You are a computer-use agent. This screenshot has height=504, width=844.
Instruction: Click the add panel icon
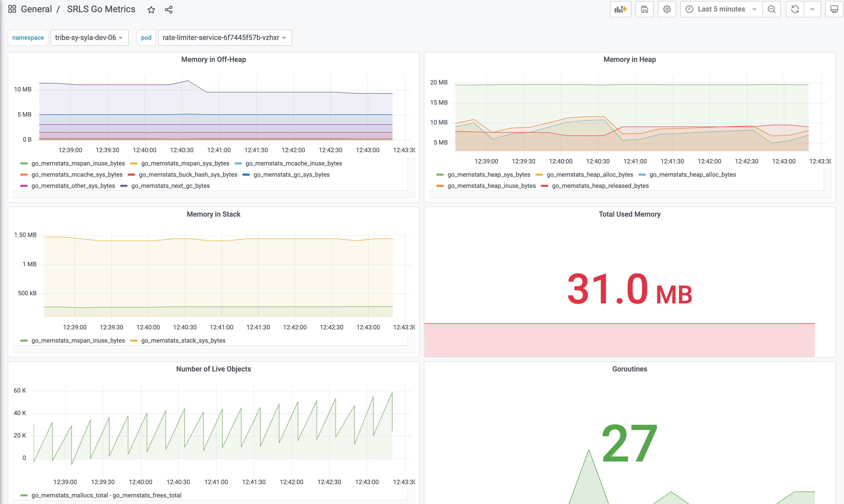(x=620, y=9)
